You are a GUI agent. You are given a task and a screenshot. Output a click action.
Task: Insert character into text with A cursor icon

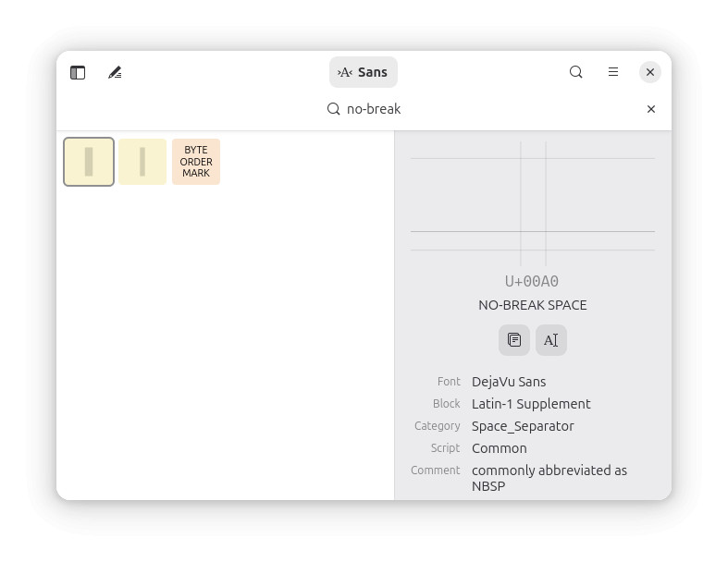click(x=551, y=340)
